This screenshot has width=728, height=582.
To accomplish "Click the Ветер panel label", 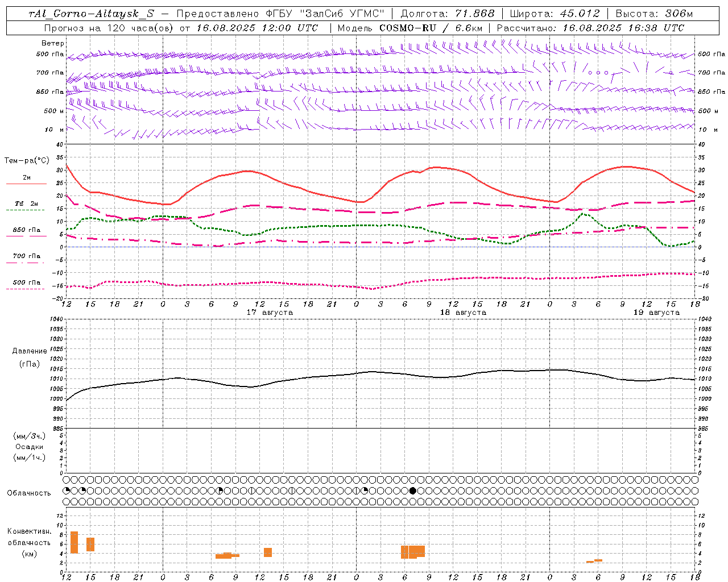I will coord(53,43).
